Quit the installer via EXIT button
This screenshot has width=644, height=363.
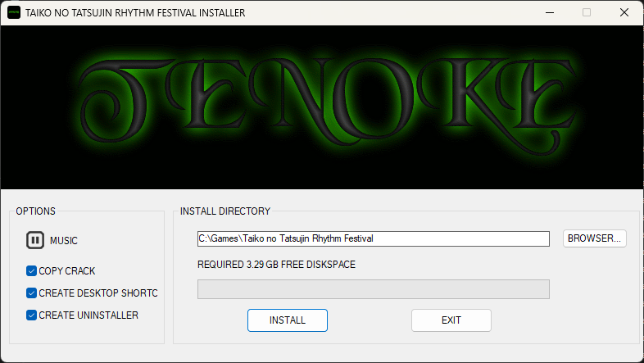(x=451, y=320)
